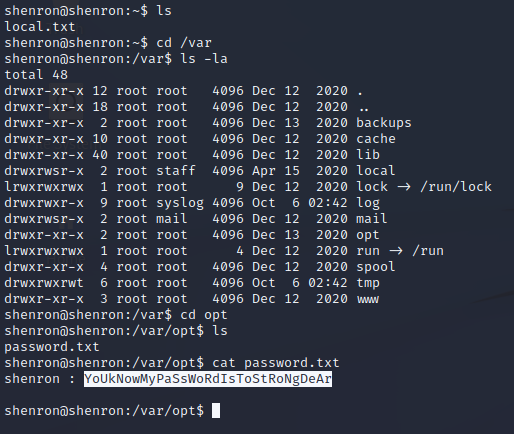
Task: Click the lib directory name
Action: point(368,155)
